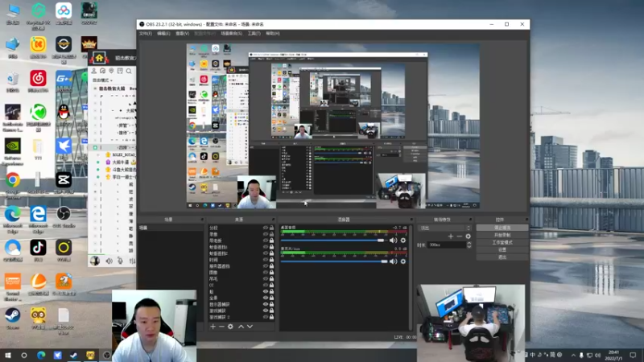Mute the 桌面音频 speaker icon in mixer

tap(393, 241)
